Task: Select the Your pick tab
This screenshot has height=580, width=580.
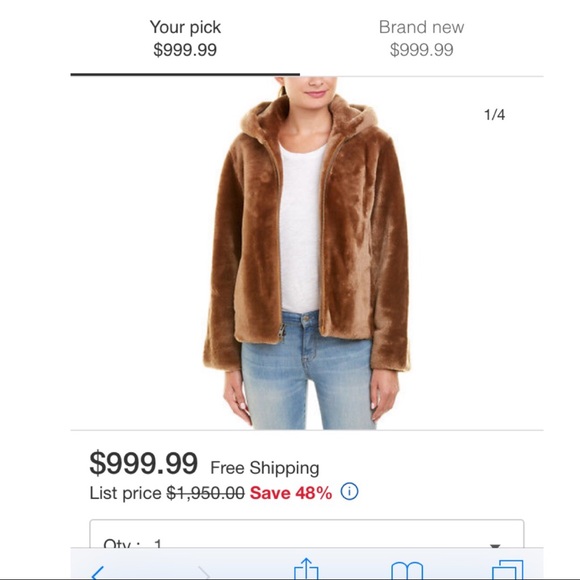Action: pyautogui.click(x=185, y=38)
